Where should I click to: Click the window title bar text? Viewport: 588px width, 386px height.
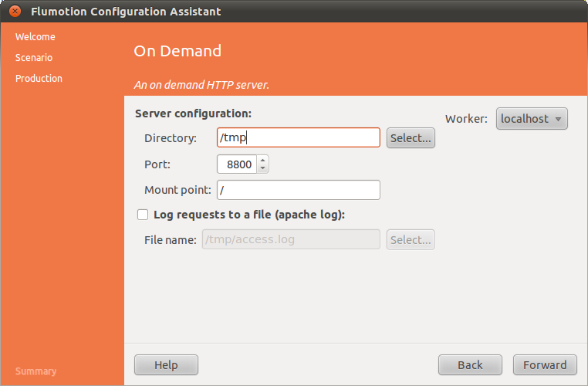(x=126, y=12)
